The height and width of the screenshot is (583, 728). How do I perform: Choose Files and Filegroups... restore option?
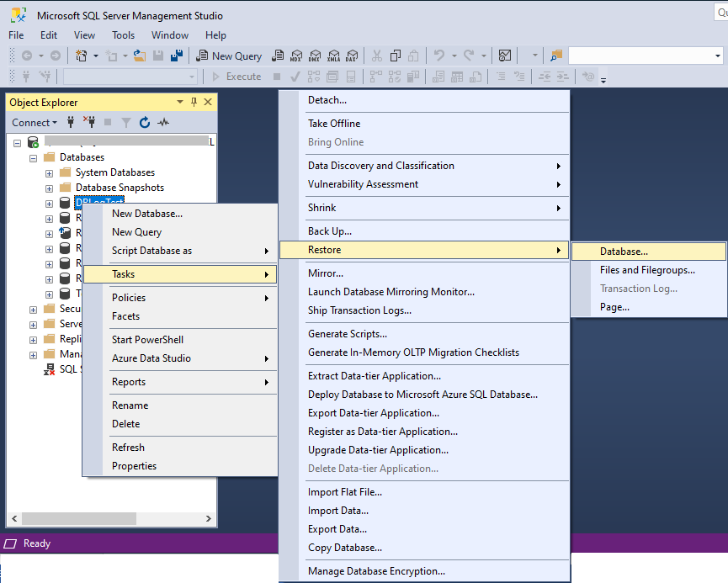point(646,270)
